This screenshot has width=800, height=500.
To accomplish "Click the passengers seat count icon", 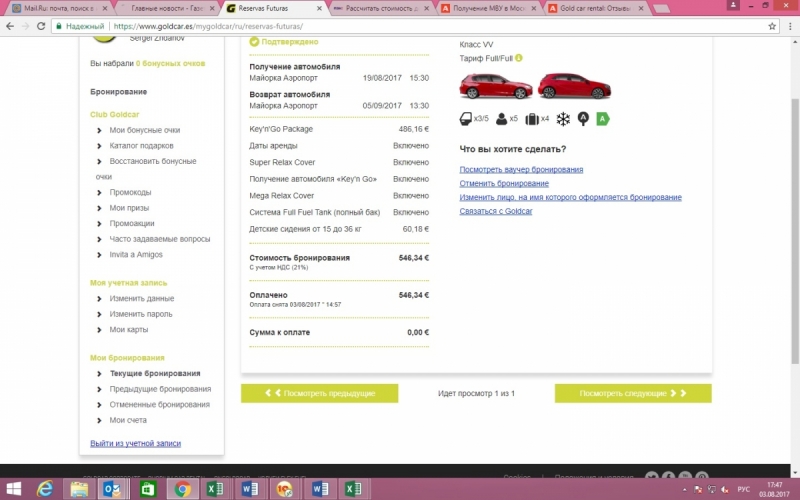I will (x=501, y=119).
